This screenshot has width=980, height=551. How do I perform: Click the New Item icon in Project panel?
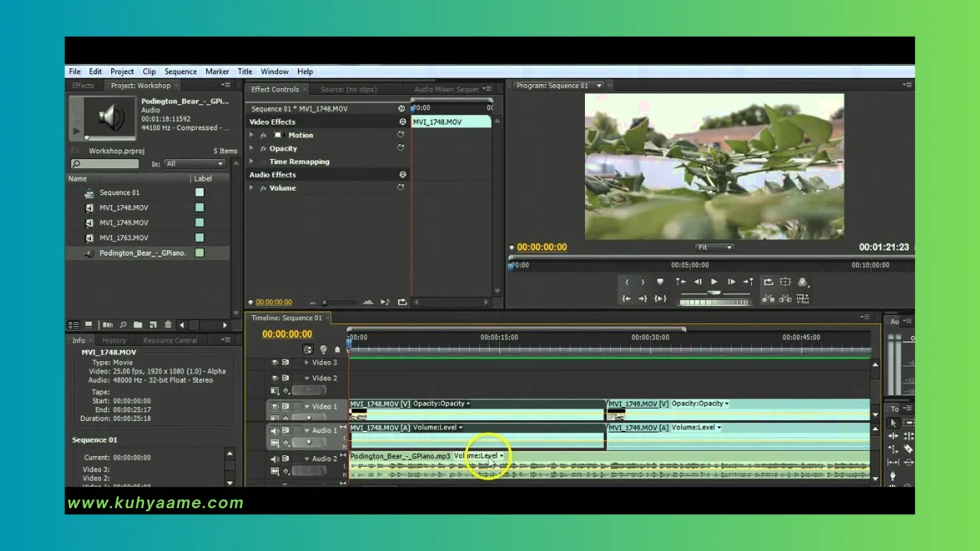[153, 325]
